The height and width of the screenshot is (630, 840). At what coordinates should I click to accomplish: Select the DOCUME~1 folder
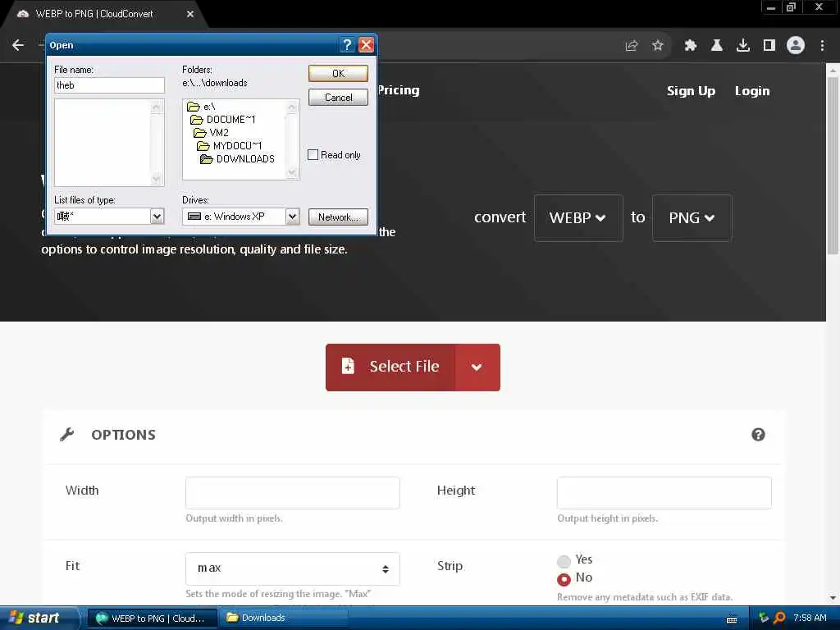click(223, 120)
